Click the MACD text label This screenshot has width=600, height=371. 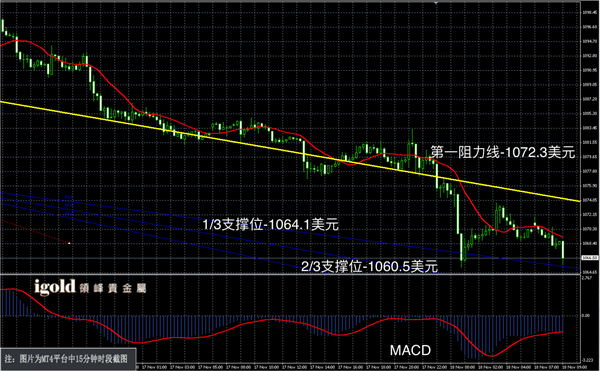(410, 350)
